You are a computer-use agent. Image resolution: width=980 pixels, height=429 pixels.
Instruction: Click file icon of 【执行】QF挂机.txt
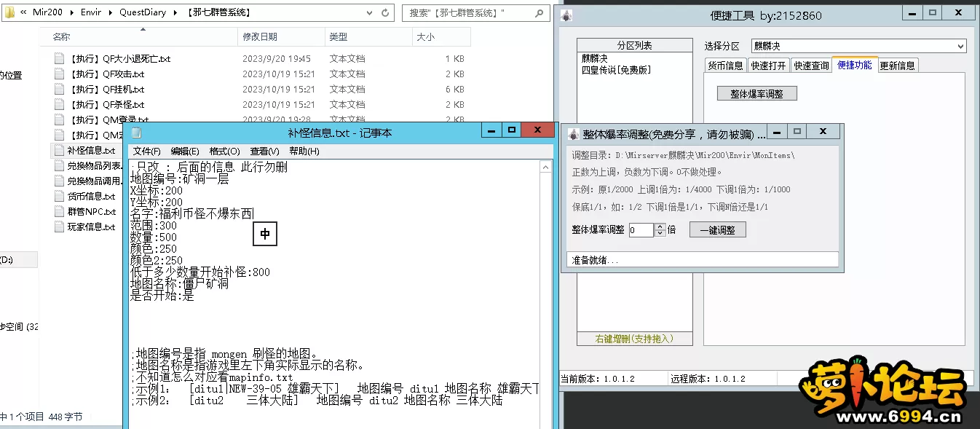click(60, 90)
